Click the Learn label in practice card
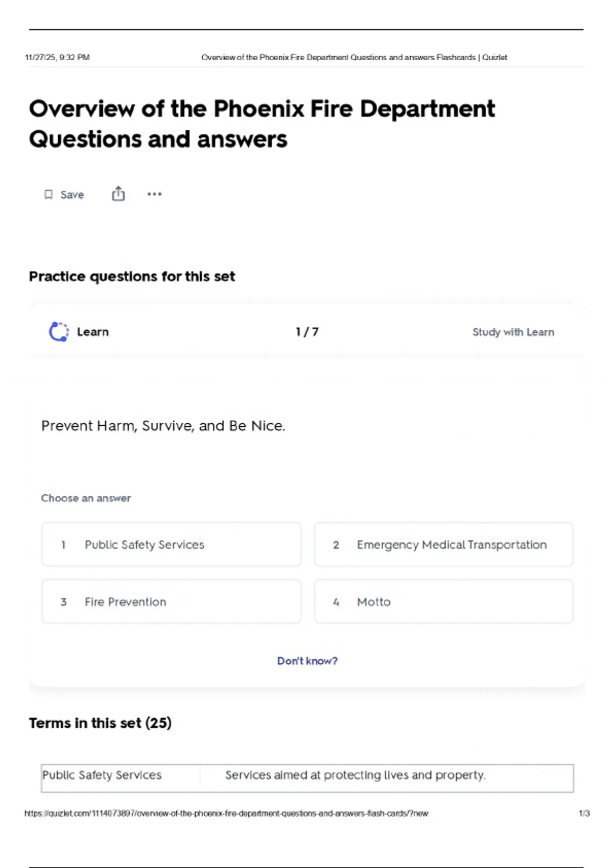613x868 pixels. pyautogui.click(x=93, y=332)
